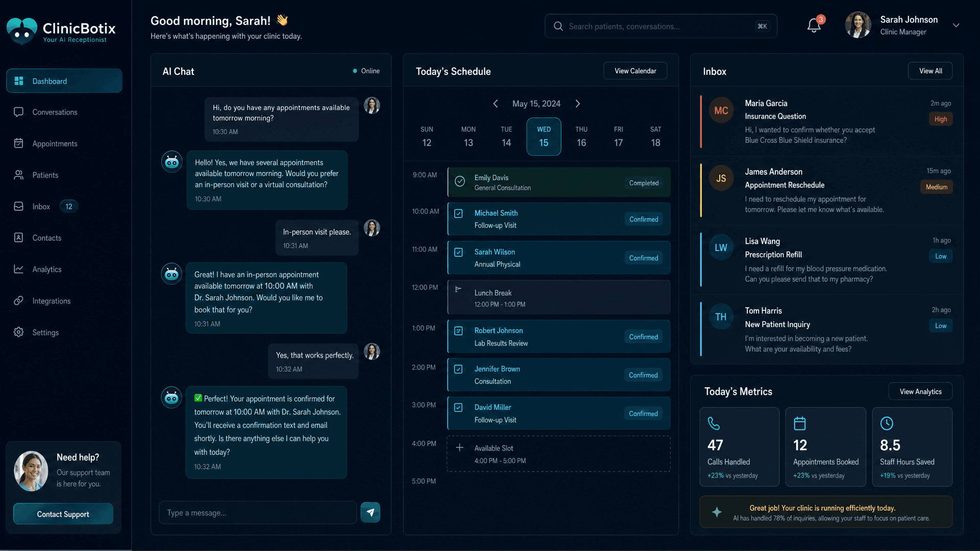
Task: Click the View Calendar button
Action: coord(635,71)
